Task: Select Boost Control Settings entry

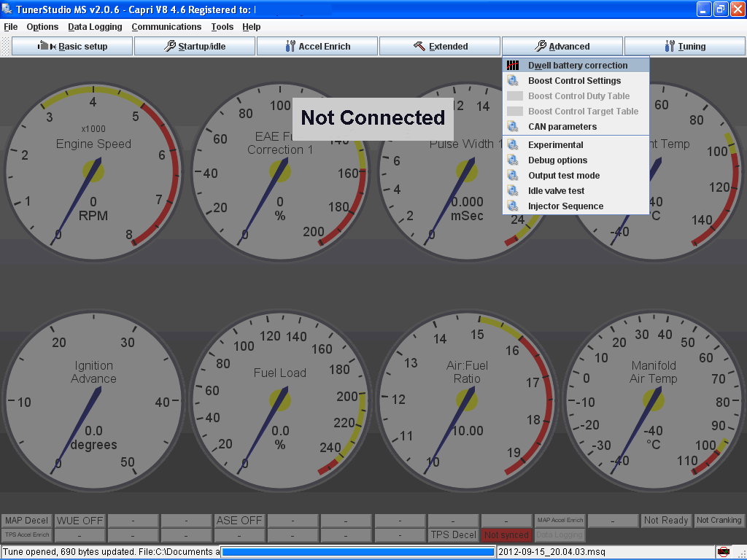Action: click(576, 80)
